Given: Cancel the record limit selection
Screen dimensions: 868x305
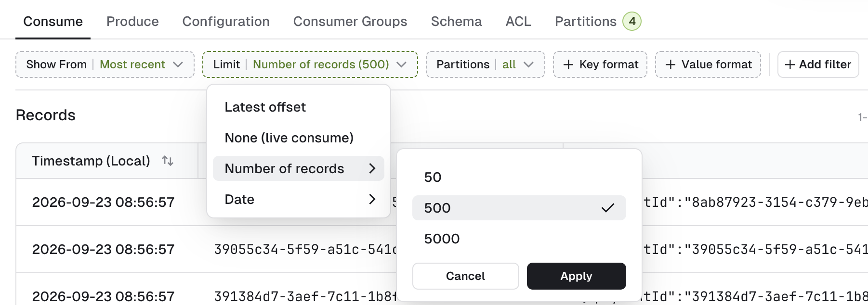Looking at the screenshot, I should (x=466, y=276).
